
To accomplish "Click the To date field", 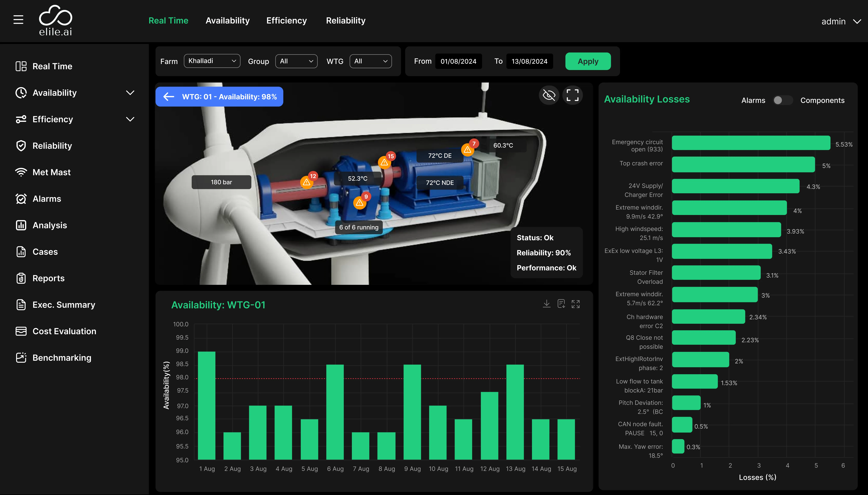I will click(x=529, y=61).
